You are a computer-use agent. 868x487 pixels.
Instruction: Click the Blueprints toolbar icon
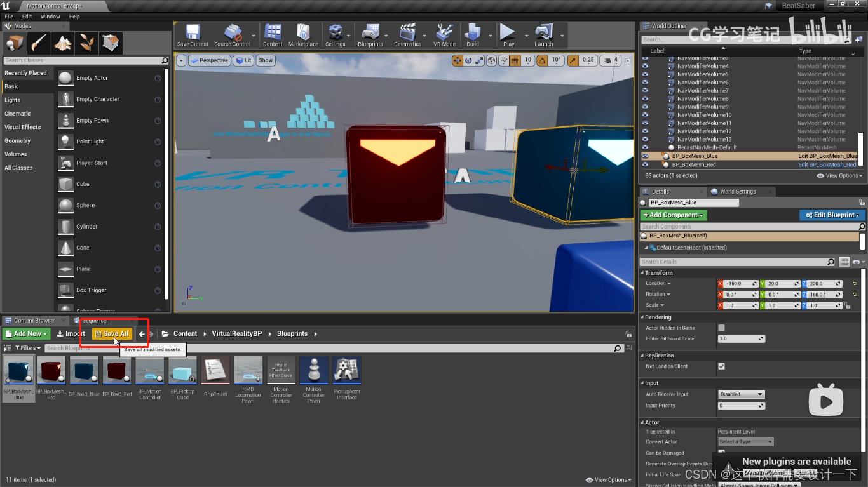coord(370,36)
